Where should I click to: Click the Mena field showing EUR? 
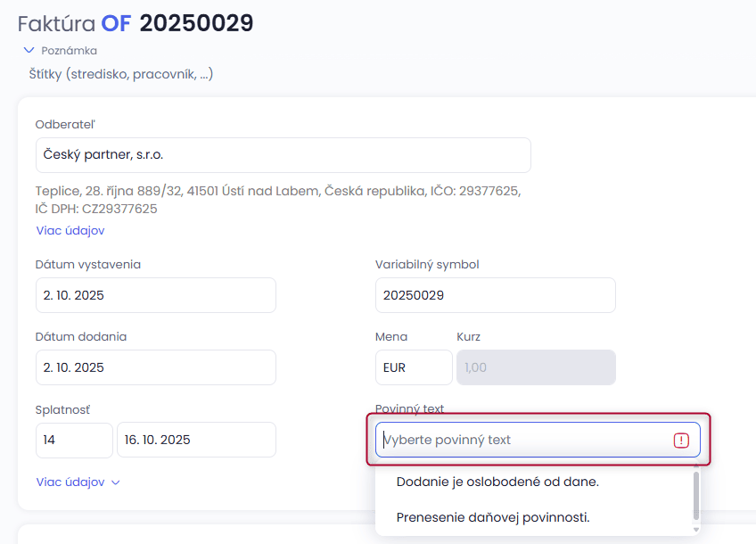[414, 367]
